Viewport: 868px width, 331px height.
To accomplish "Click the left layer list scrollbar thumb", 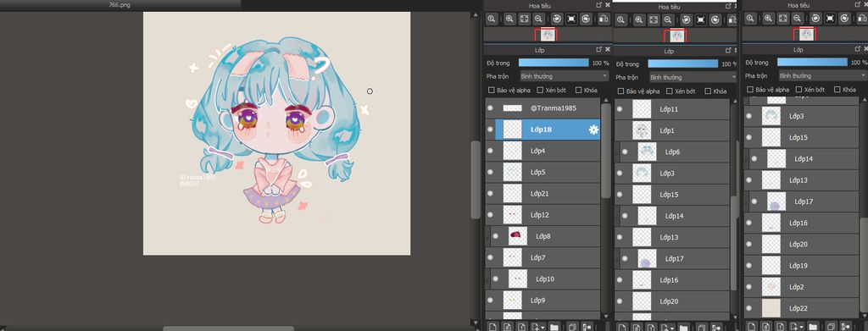I will pyautogui.click(x=606, y=151).
